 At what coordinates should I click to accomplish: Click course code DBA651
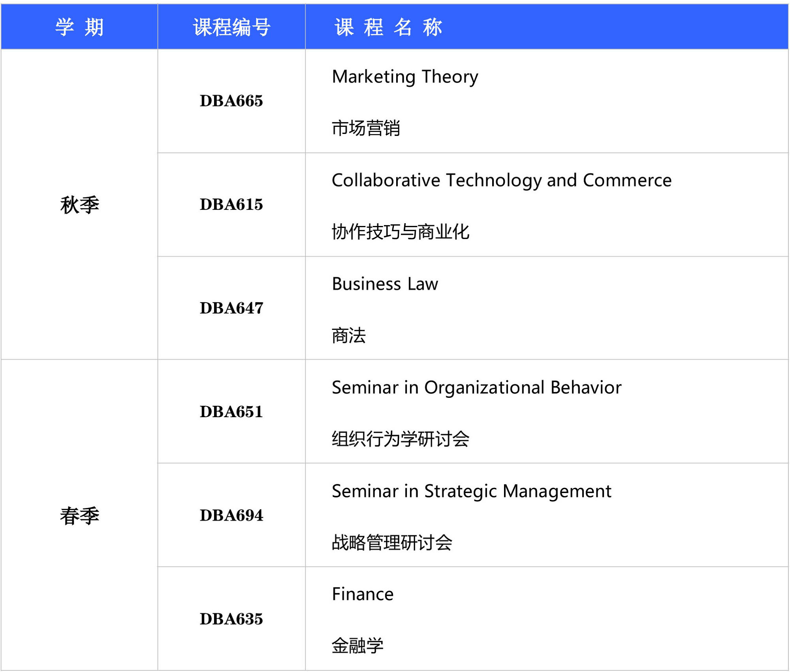tap(231, 412)
